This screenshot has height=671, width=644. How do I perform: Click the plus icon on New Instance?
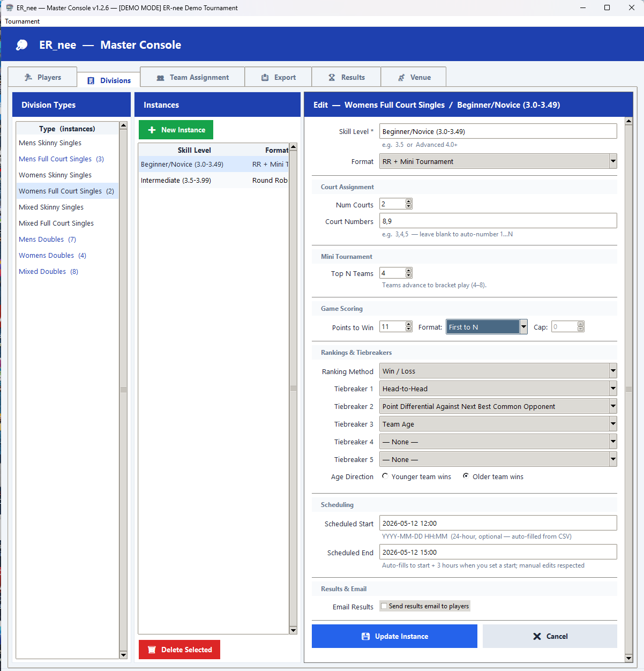point(152,130)
